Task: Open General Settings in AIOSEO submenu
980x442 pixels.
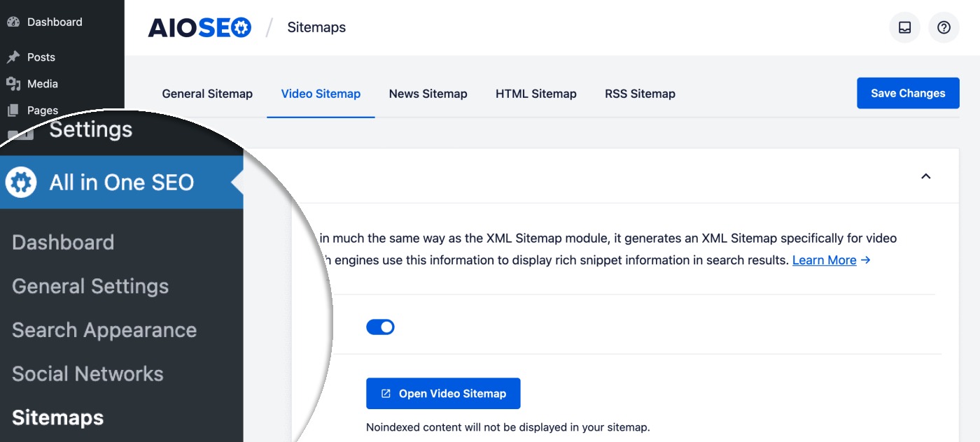Action: tap(90, 286)
